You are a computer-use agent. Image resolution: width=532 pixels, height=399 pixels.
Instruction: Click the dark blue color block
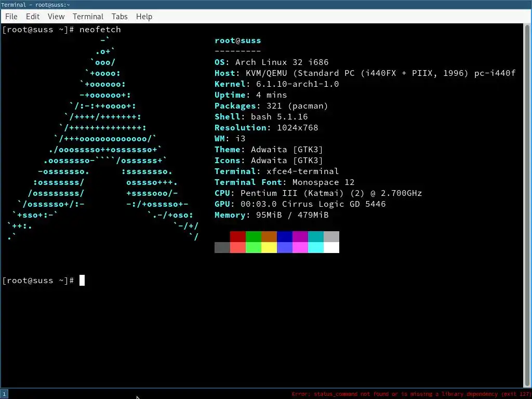[x=285, y=236]
